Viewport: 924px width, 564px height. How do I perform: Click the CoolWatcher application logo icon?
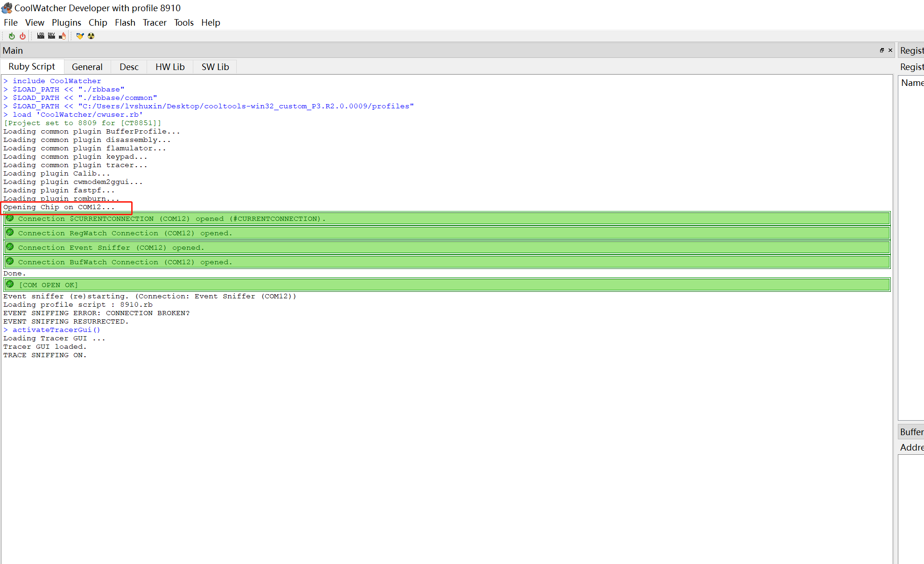point(7,7)
